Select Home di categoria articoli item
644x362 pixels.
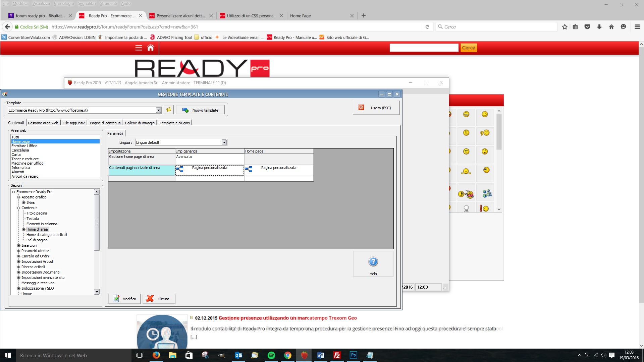47,235
